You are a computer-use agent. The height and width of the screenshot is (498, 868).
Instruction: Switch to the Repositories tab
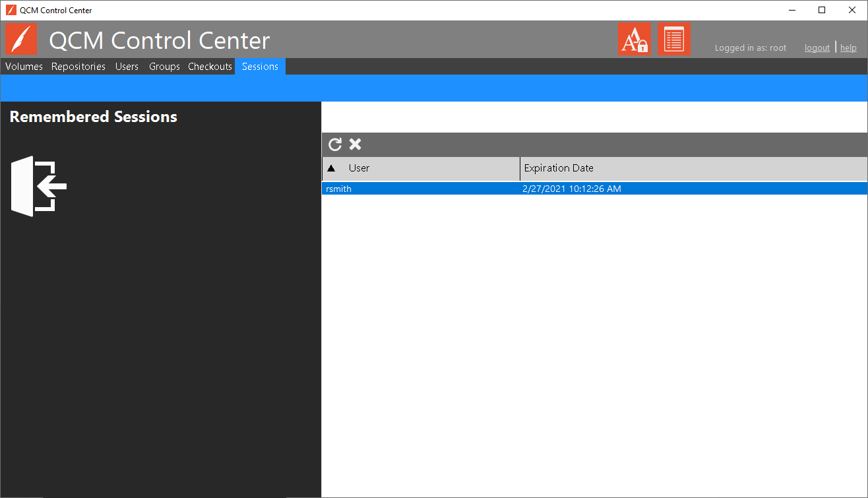pyautogui.click(x=78, y=67)
